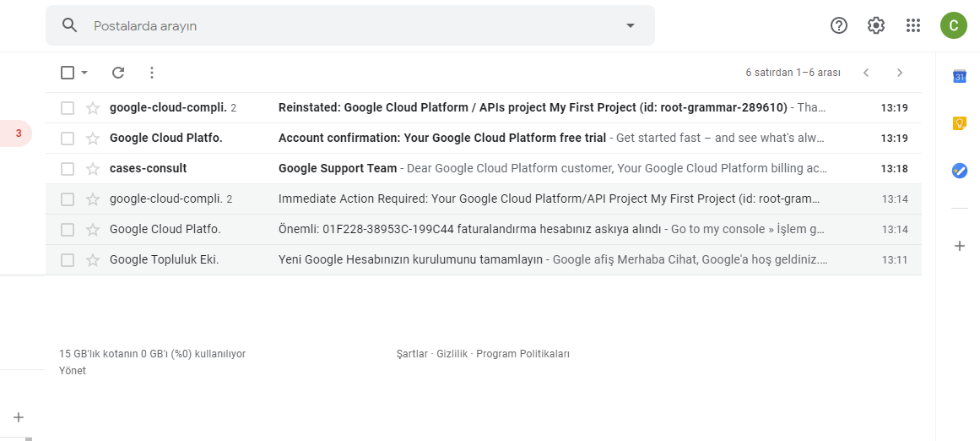Click the 'Google Topluluk Eki.' sender name
Image resolution: width=980 pixels, height=441 pixels.
coord(165,259)
